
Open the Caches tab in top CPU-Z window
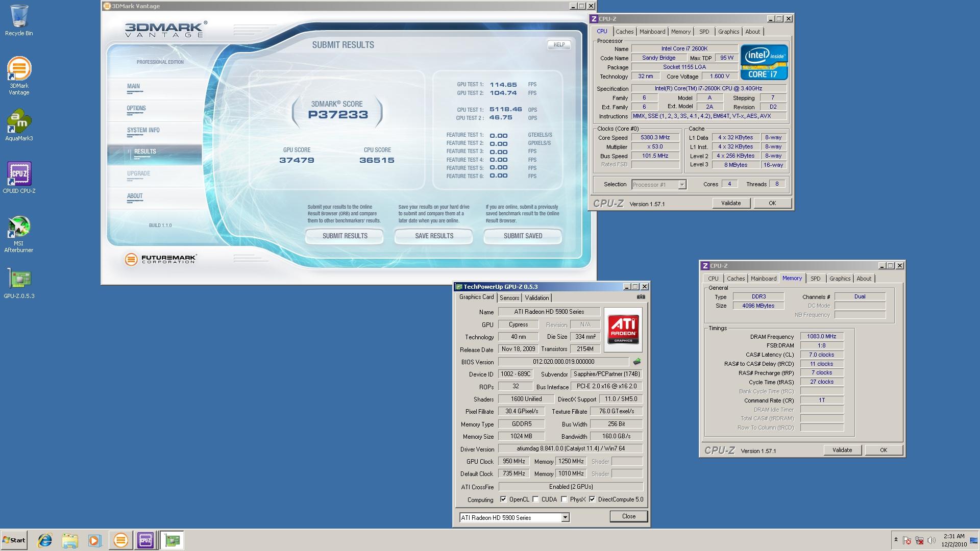tap(624, 32)
